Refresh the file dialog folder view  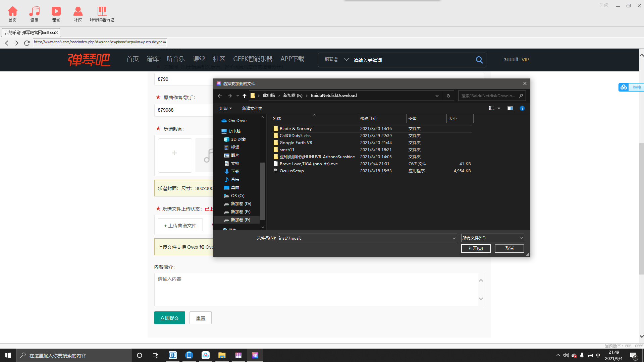click(x=448, y=96)
